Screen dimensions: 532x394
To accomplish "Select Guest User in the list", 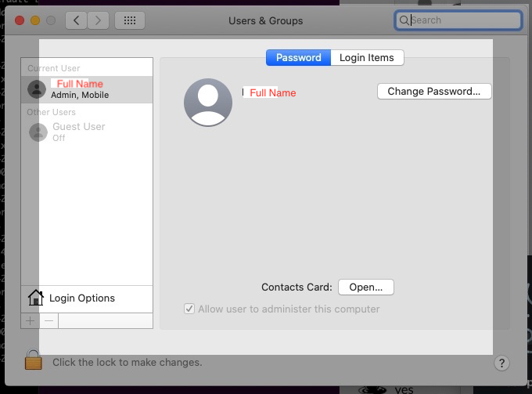I will click(87, 132).
